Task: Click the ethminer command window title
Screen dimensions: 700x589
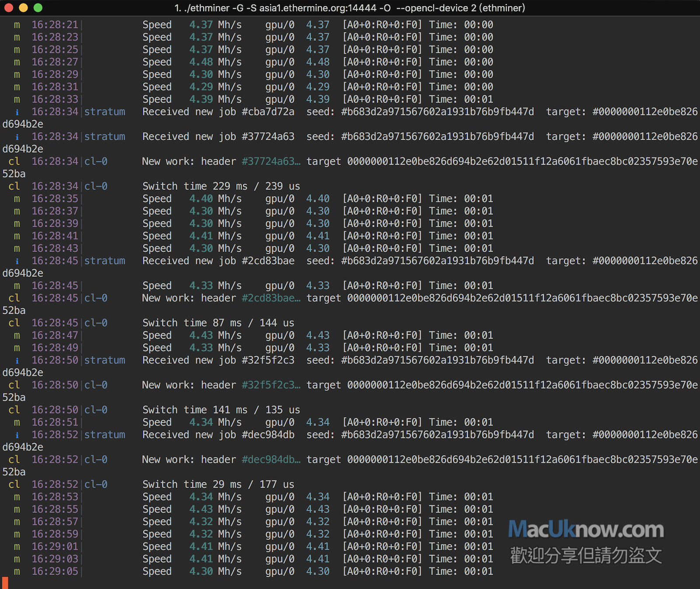Action: [x=350, y=8]
